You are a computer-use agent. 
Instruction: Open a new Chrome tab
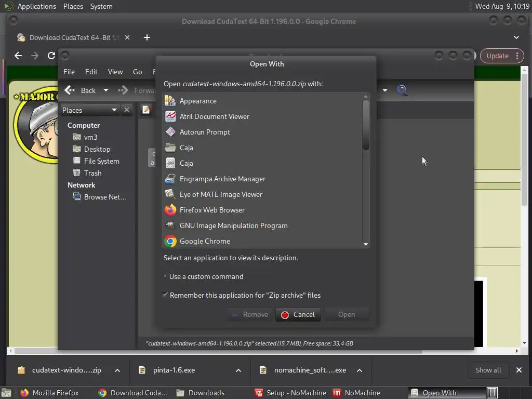tap(147, 37)
